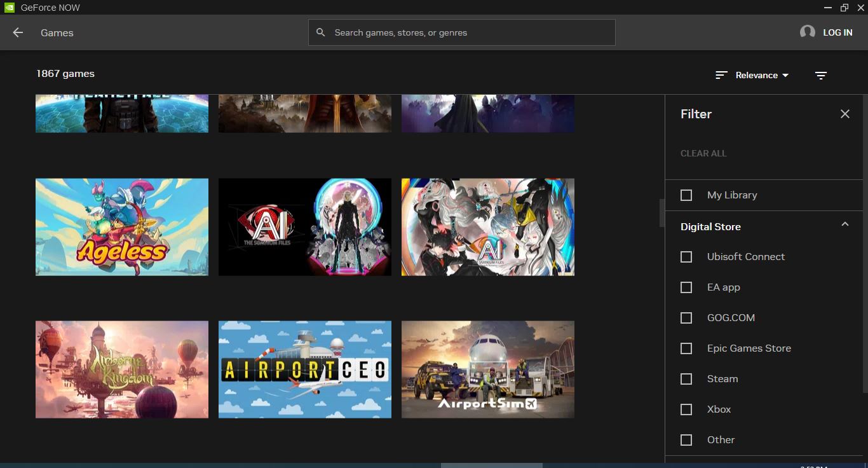The width and height of the screenshot is (868, 468).
Task: Check Epic Games Store
Action: [686, 348]
